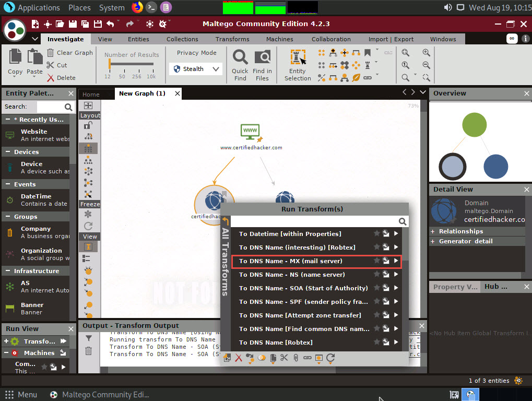Click zoom to fit icon
Viewport: 532px width, 401px height.
(405, 53)
